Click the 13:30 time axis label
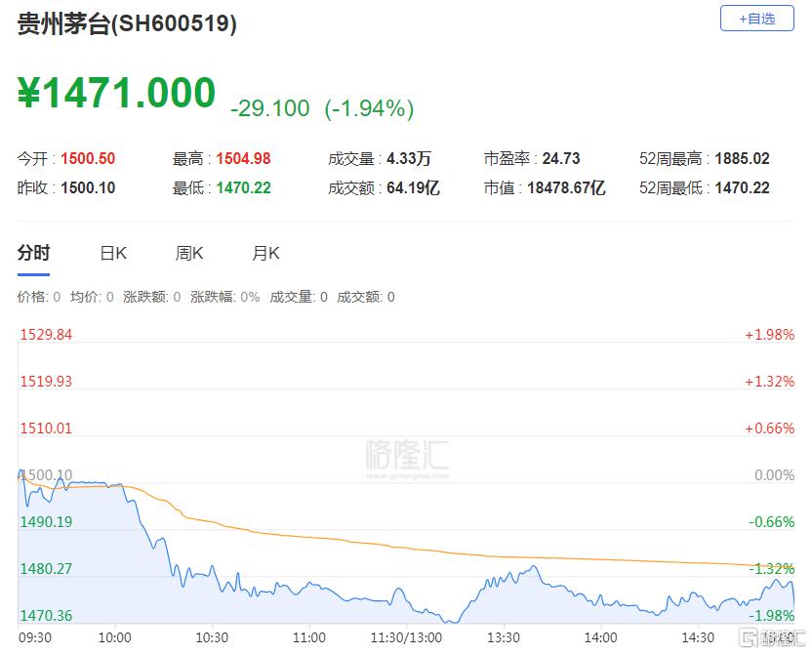This screenshot has width=812, height=654. coord(504,637)
